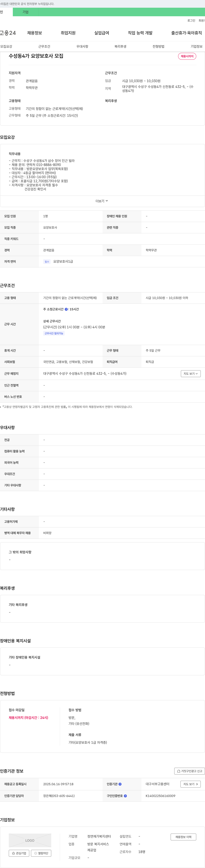Select the work address in 근무 예정지 row

85,374
